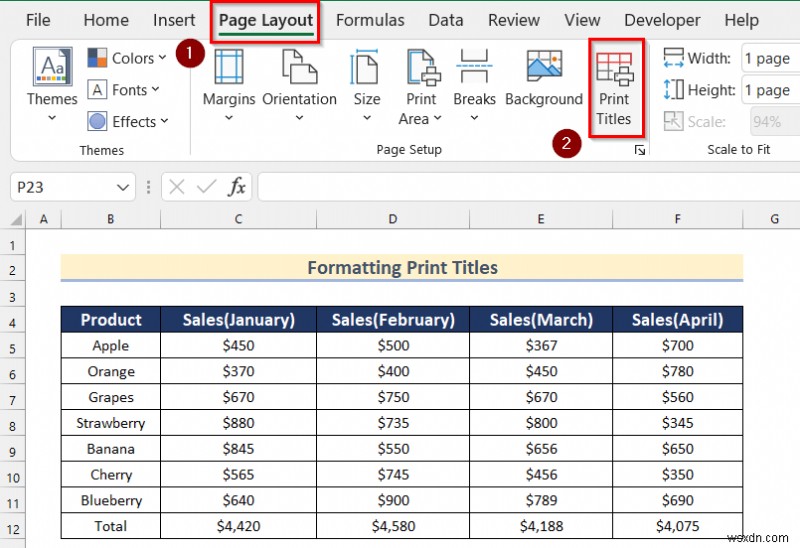Open the Themes gallery icon

click(x=52, y=68)
